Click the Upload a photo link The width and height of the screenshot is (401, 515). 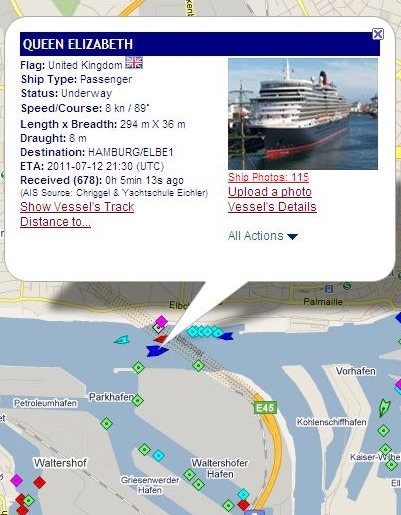click(270, 192)
